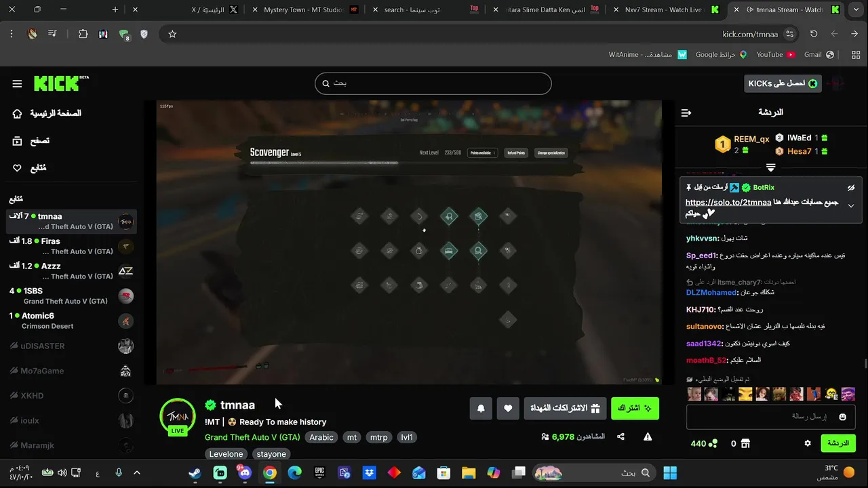Screen dimensions: 868x488
Task: Open the chat shop icon
Action: click(x=745, y=443)
